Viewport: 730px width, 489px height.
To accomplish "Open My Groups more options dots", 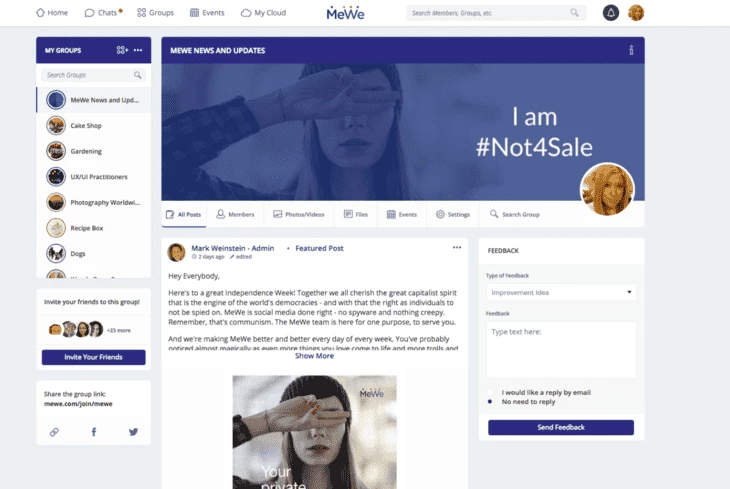I will [x=138, y=50].
